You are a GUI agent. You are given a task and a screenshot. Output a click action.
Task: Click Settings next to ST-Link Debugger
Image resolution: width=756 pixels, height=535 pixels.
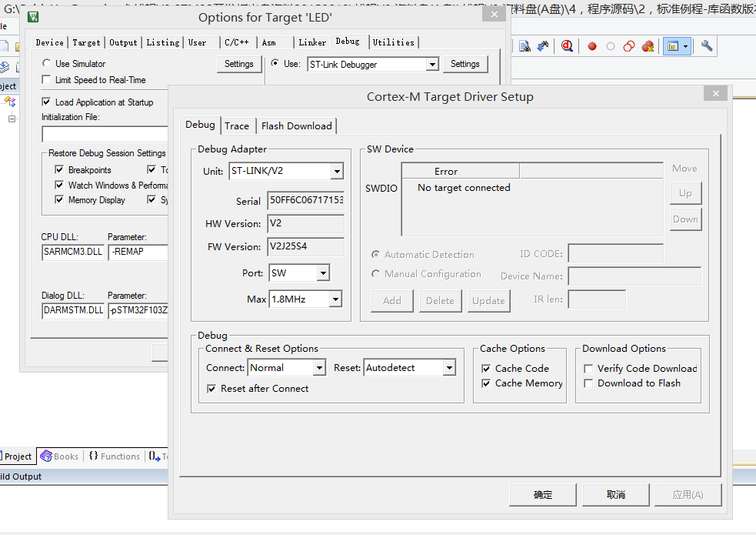click(465, 64)
